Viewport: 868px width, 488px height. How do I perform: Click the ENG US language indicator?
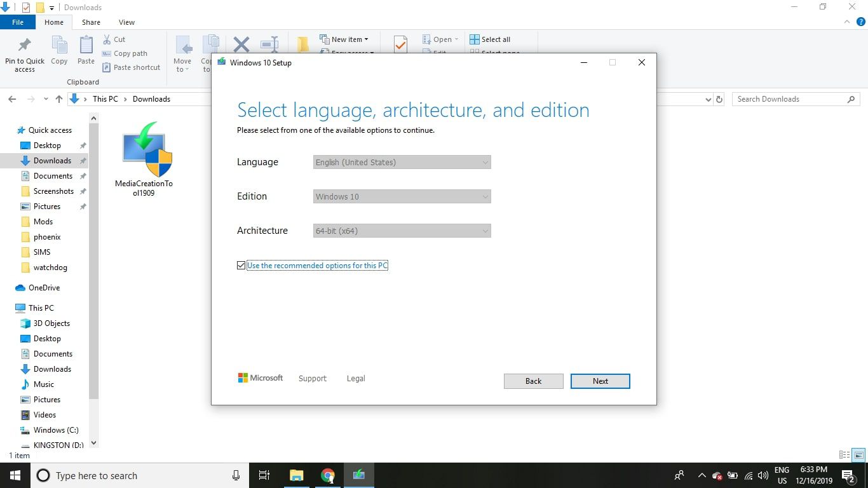click(782, 475)
